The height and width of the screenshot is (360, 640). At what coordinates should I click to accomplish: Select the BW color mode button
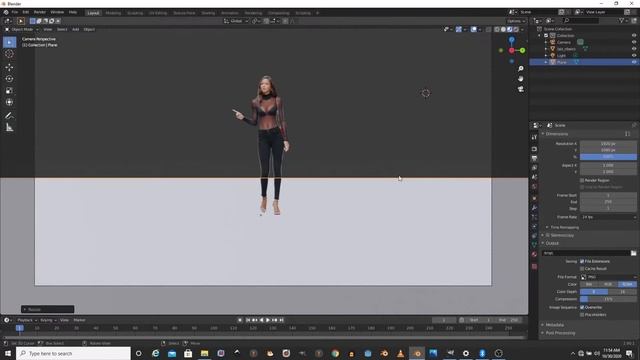(589, 284)
